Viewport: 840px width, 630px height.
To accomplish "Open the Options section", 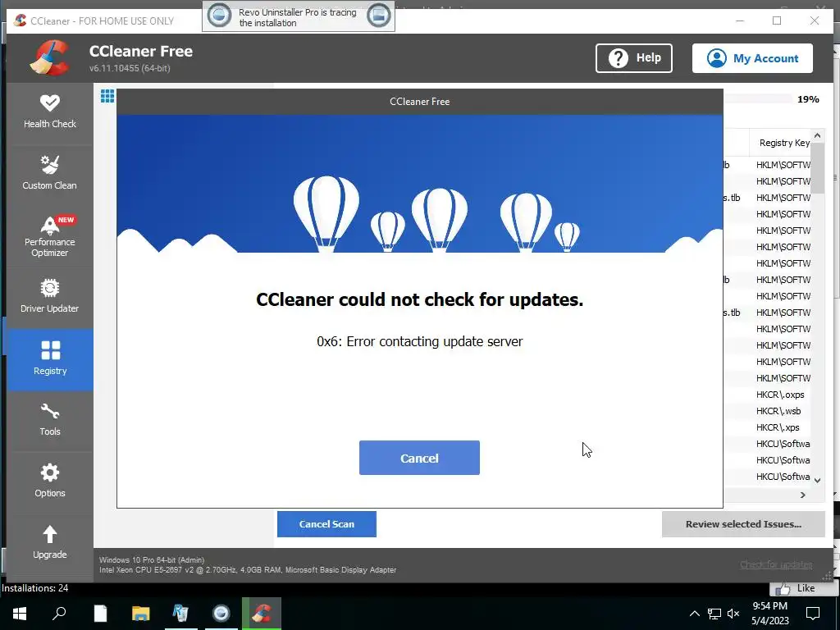I will [x=50, y=482].
